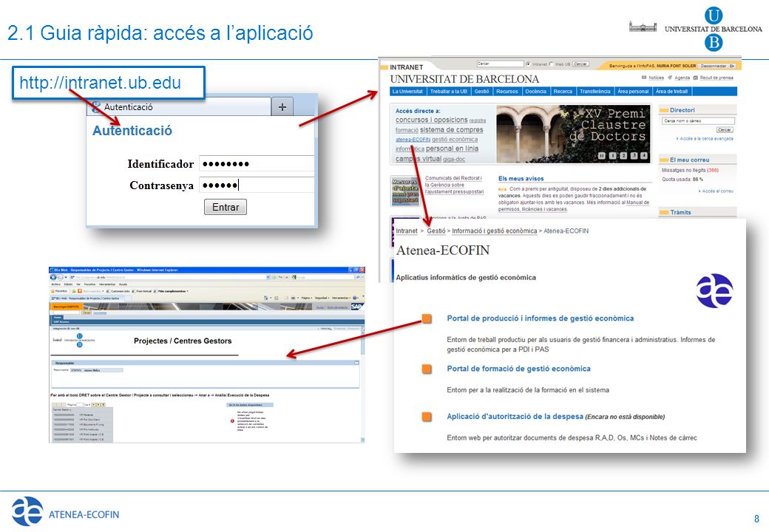Image resolution: width=769 pixels, height=532 pixels.
Task: Click the Directori name search field
Action: click(x=698, y=120)
